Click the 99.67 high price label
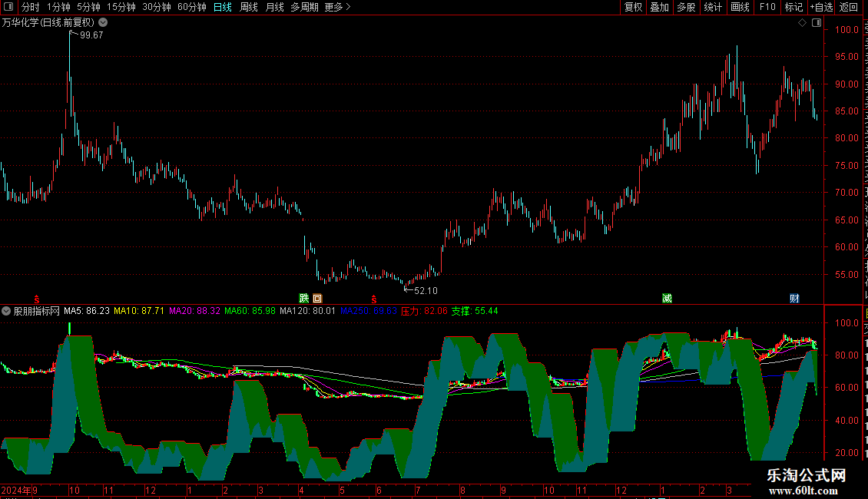868x499 pixels. [x=91, y=35]
